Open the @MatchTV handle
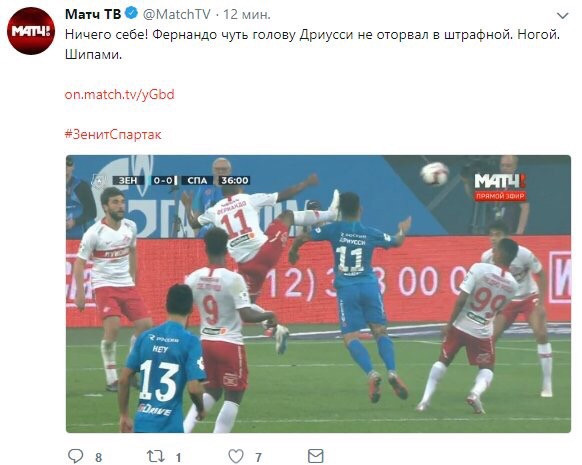 (177, 14)
